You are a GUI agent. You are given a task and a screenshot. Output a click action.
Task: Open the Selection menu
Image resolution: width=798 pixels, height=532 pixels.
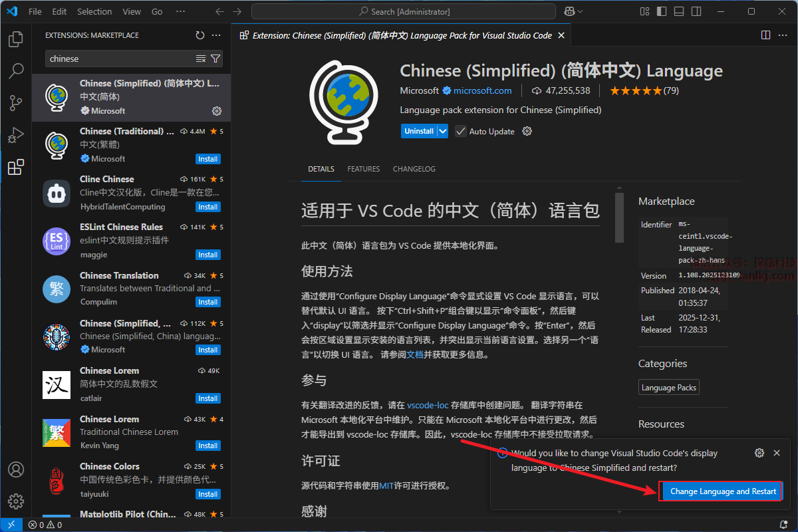[94, 11]
